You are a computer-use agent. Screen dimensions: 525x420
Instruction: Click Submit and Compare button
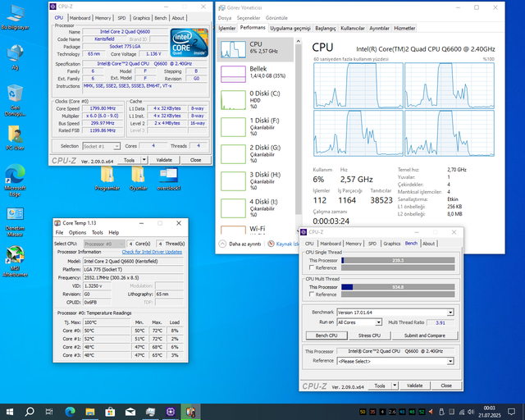point(425,336)
